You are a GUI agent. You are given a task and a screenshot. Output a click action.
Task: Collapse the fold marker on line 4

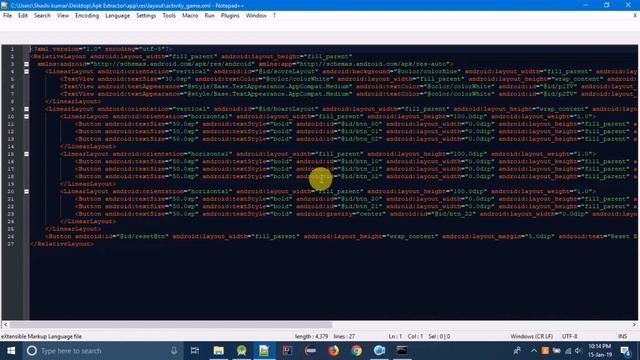(27, 71)
